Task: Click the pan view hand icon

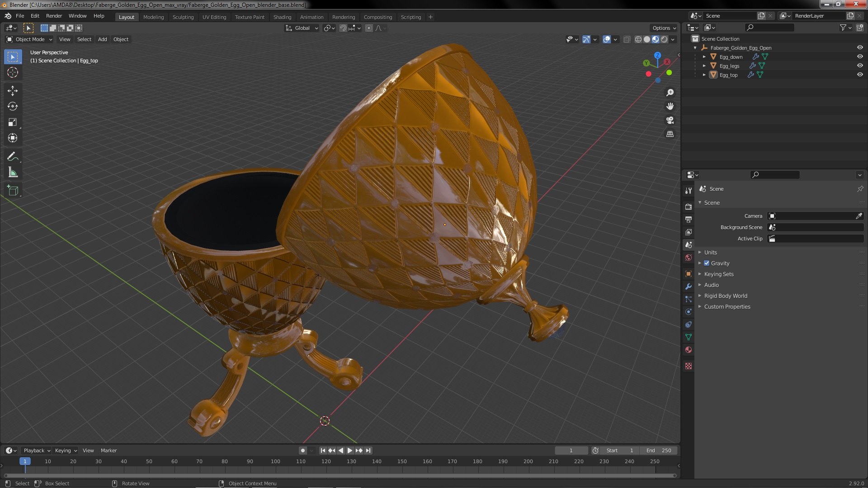Action: [670, 106]
